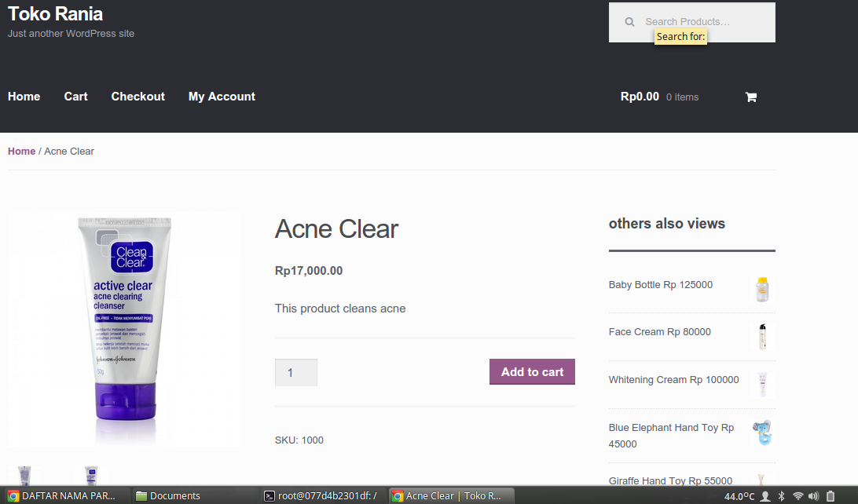Click the 'Acne Clear' product heading

point(336,228)
